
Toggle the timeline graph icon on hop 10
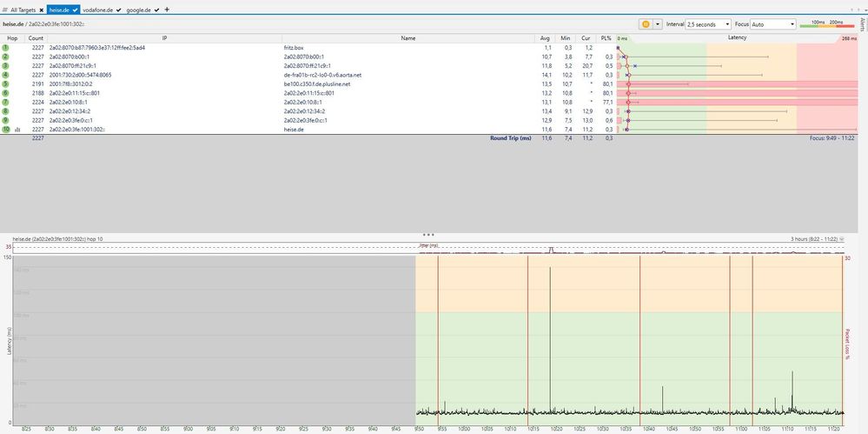tap(17, 130)
